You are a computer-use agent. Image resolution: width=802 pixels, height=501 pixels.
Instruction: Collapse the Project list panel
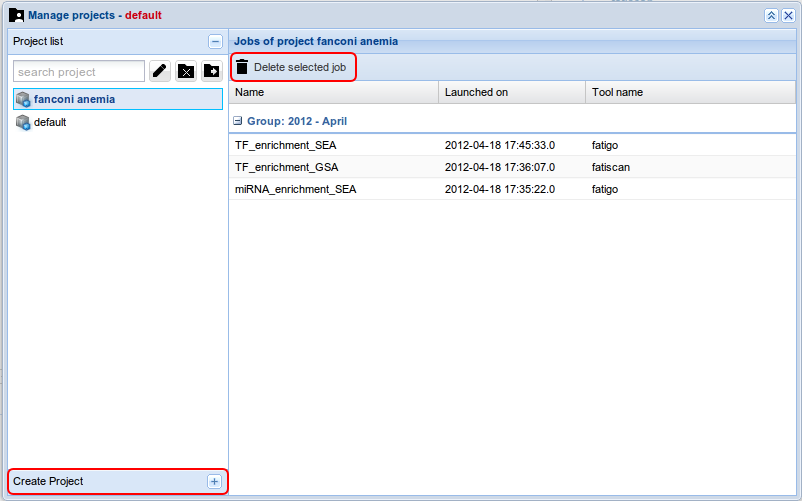(x=215, y=41)
